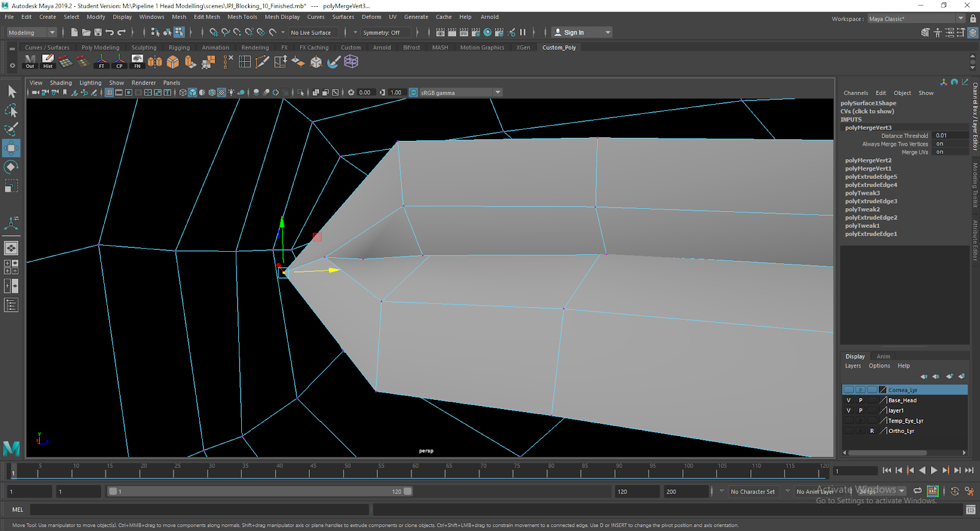Image resolution: width=980 pixels, height=531 pixels.
Task: Click frame 60 on the time slider
Action: coord(415,470)
